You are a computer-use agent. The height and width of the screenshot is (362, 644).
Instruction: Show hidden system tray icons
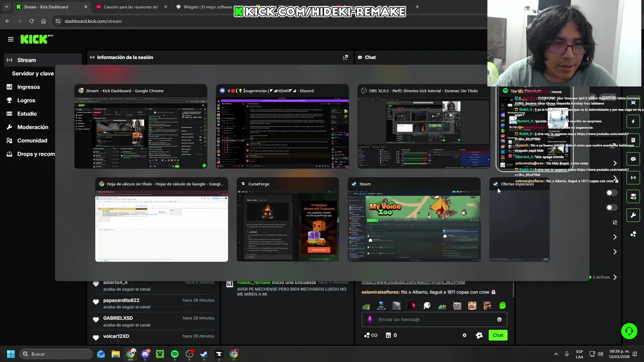[x=556, y=354]
